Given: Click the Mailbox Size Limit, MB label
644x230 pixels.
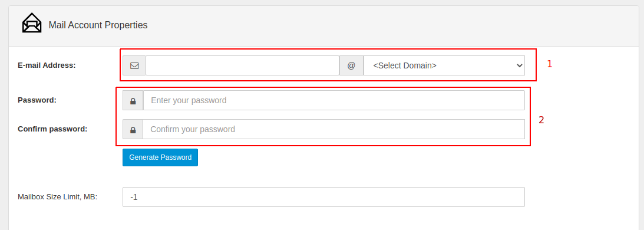Looking at the screenshot, I should (58, 196).
